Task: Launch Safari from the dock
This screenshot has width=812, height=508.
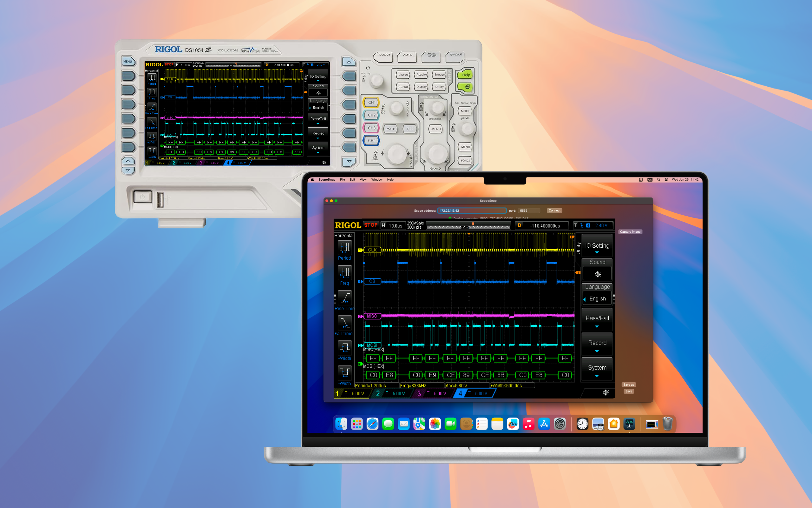Action: 372,424
